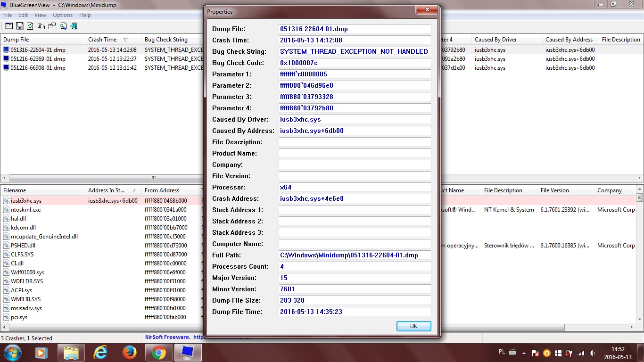
Task: Sort drivers by the Filename column header
Action: click(x=43, y=190)
